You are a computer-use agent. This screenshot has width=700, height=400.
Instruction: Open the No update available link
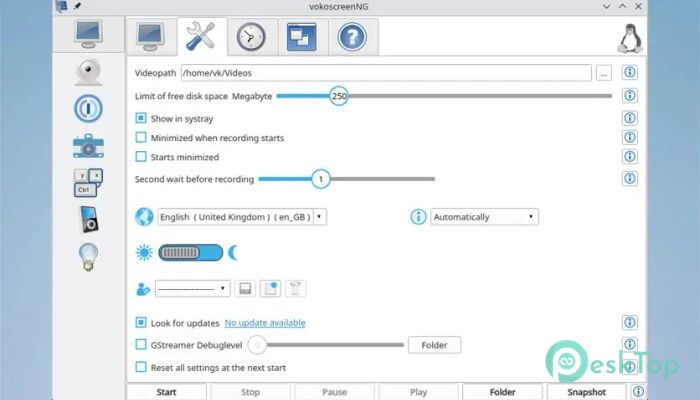tap(265, 323)
